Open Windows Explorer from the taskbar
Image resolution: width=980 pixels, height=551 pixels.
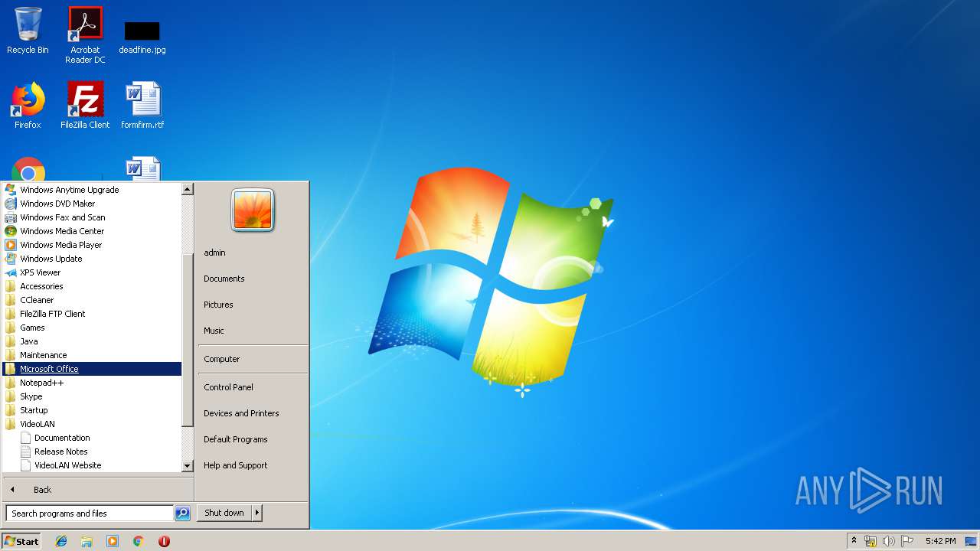pyautogui.click(x=87, y=541)
